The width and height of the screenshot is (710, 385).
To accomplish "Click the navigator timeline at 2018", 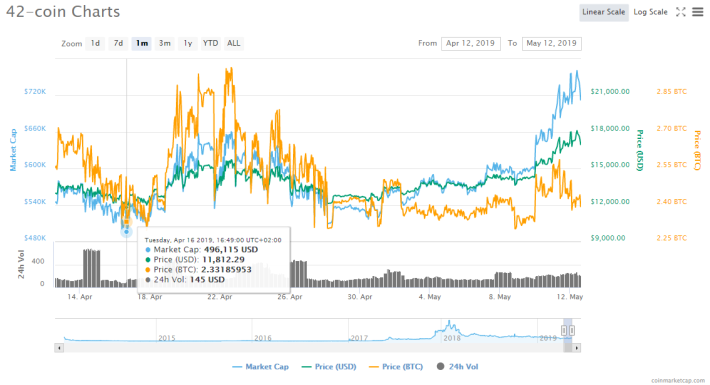I will coord(452,338).
